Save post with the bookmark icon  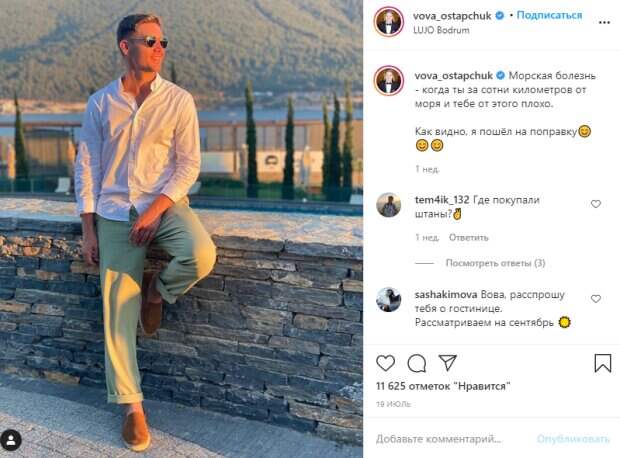602,363
